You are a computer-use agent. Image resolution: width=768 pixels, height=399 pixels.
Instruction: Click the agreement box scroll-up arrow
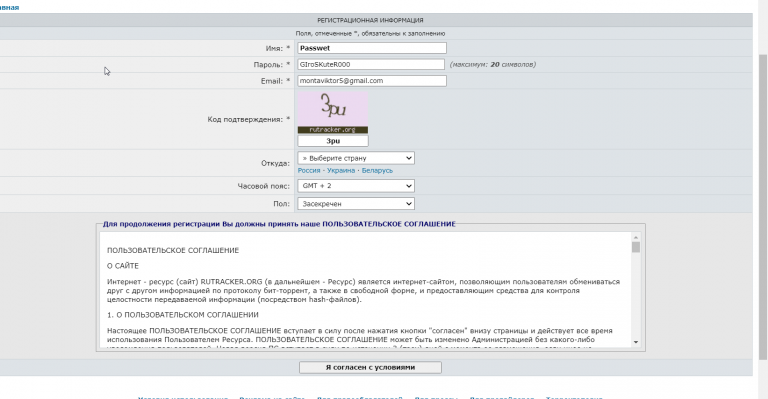[x=636, y=237]
